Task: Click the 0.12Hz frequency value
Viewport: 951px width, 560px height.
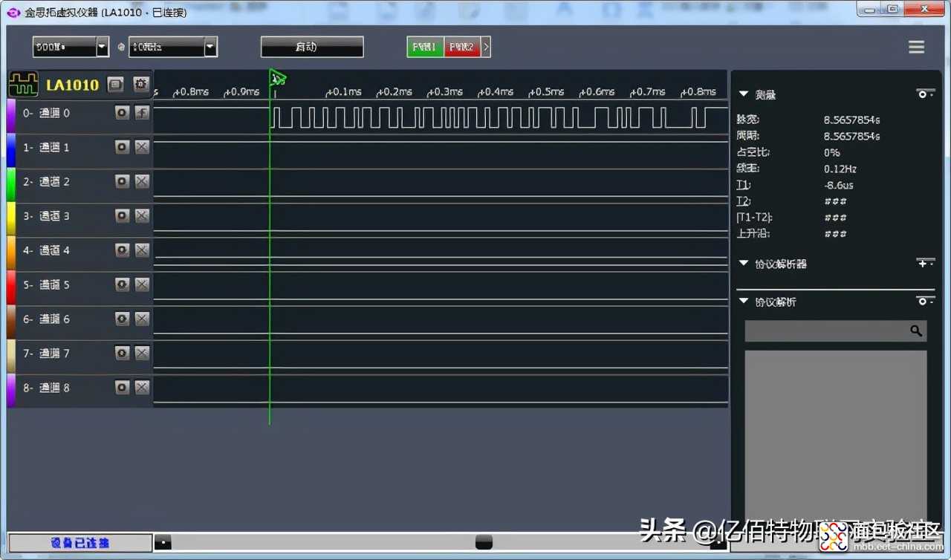Action: click(841, 169)
